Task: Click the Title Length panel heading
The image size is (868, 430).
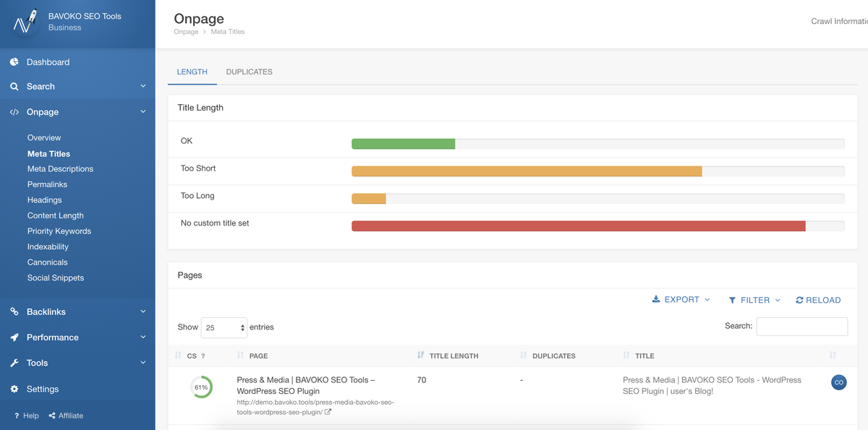Action: [x=200, y=108]
